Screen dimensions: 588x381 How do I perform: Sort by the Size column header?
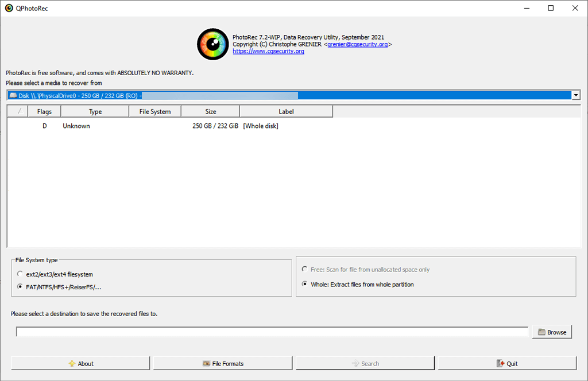[x=210, y=111]
